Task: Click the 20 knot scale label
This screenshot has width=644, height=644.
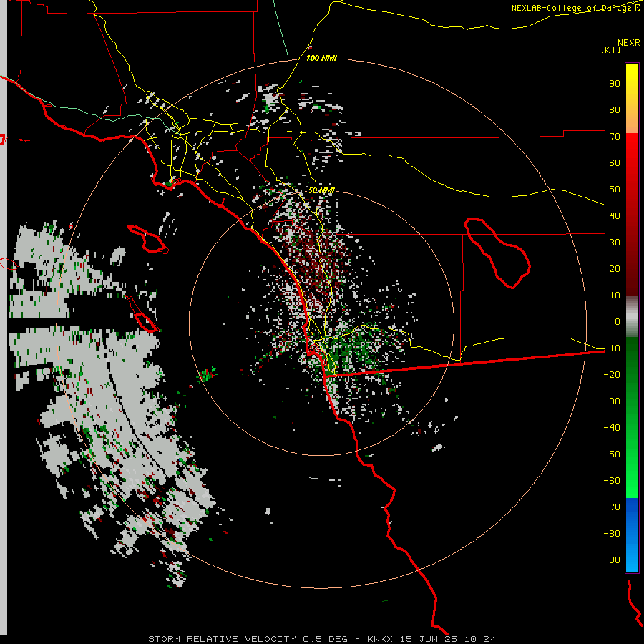Action: point(615,268)
